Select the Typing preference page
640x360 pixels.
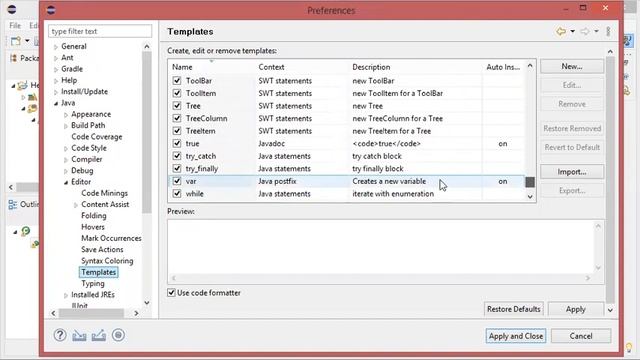(x=93, y=283)
